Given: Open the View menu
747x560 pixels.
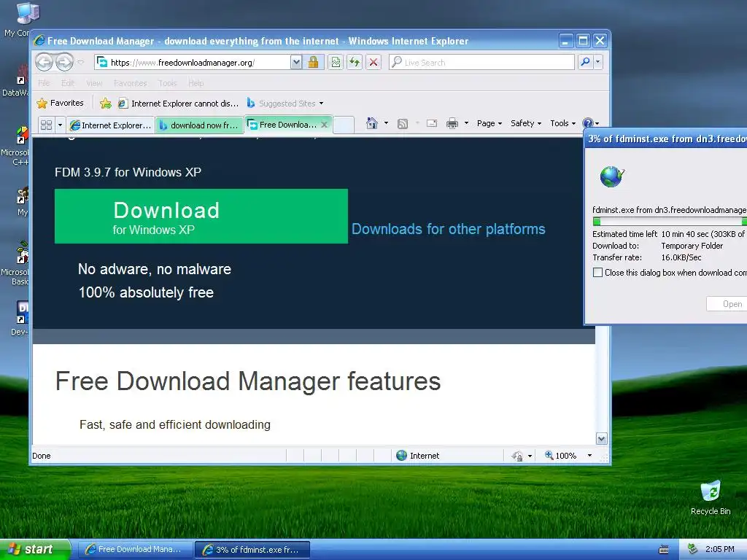Looking at the screenshot, I should tap(94, 83).
